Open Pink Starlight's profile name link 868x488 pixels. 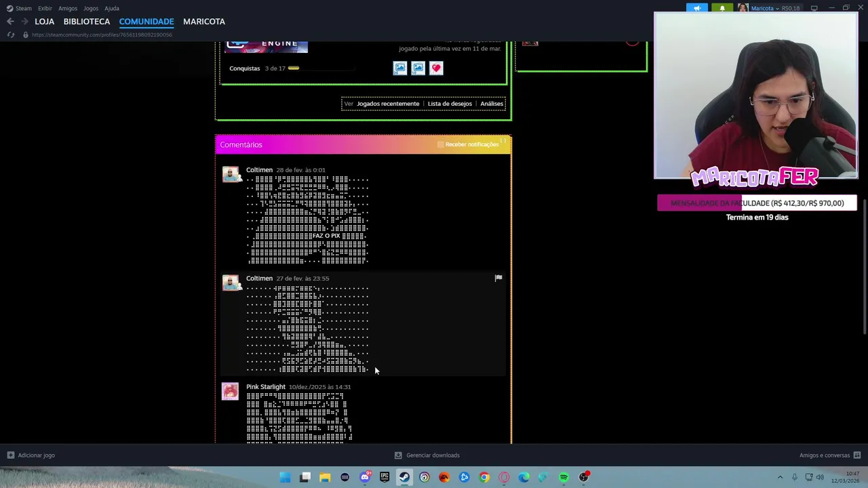266,387
